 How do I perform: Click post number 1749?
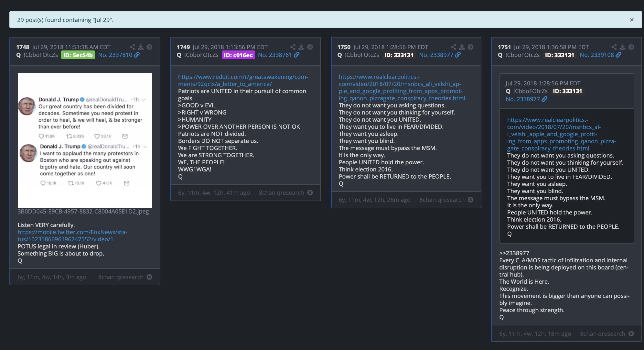pyautogui.click(x=183, y=47)
